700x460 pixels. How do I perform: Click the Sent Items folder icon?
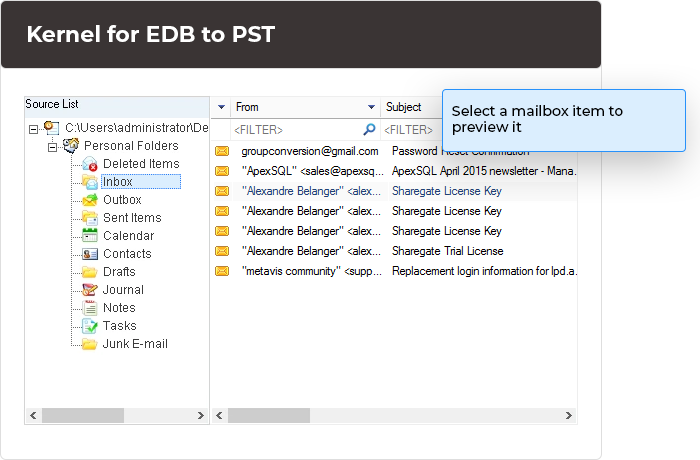tap(90, 217)
